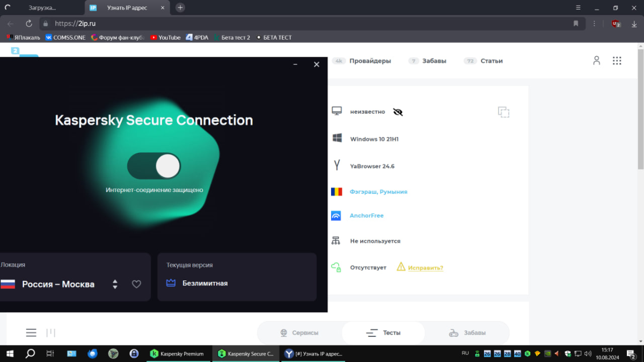The width and height of the screenshot is (644, 362).
Task: Open the БЕТА ТЕСТ bookmark
Action: (x=274, y=38)
